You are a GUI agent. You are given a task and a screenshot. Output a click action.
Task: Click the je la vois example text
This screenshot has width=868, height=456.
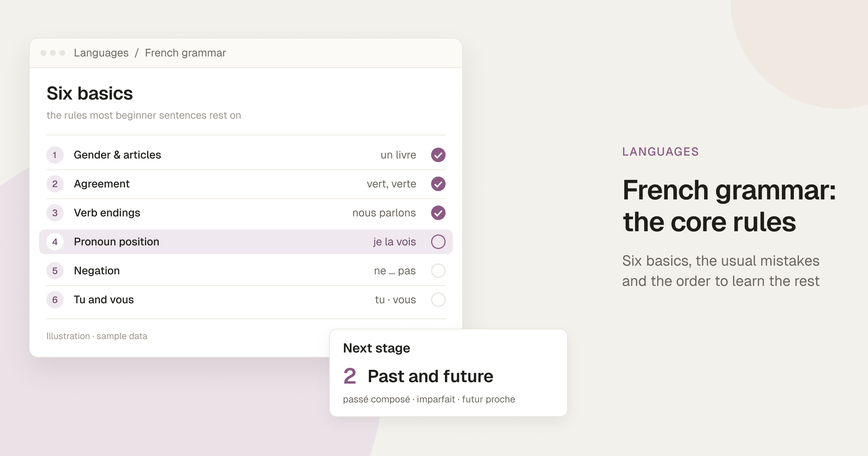(395, 242)
